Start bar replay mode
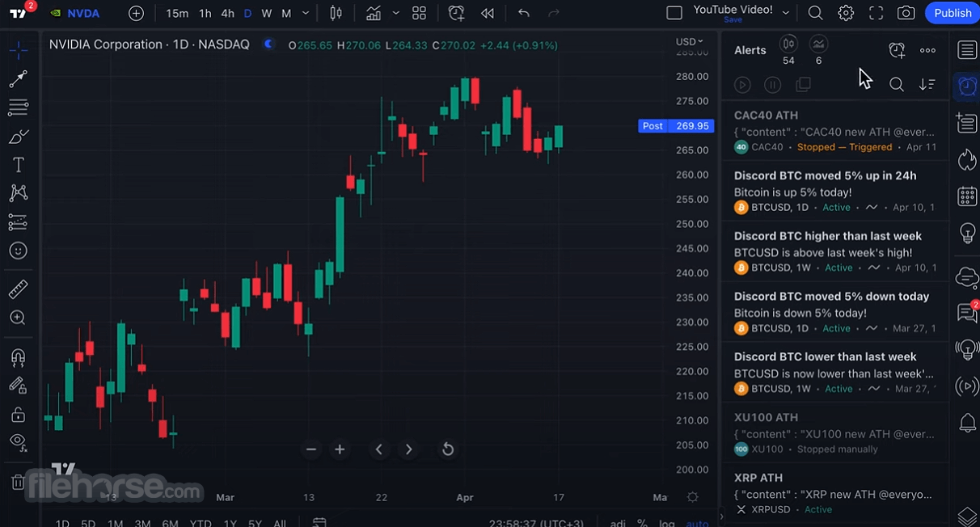This screenshot has height=527, width=980. (487, 13)
